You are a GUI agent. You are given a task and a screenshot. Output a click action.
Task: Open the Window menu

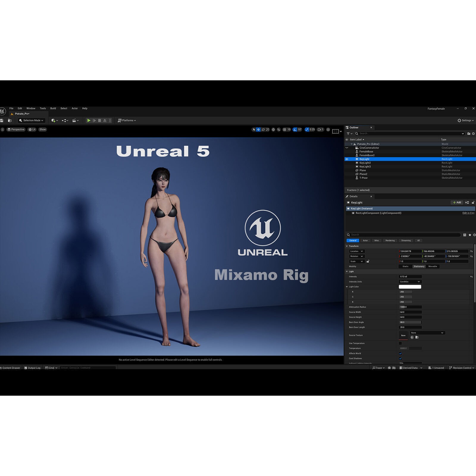[x=30, y=108]
